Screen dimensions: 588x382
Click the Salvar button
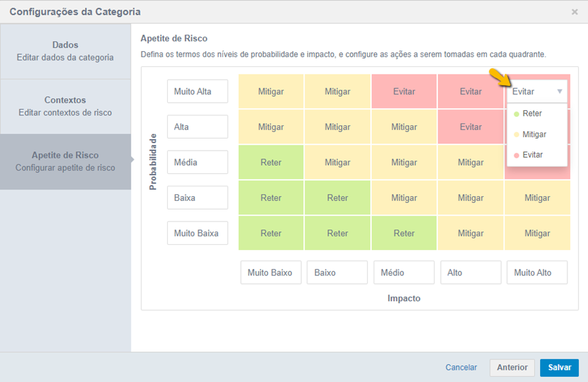pyautogui.click(x=559, y=367)
